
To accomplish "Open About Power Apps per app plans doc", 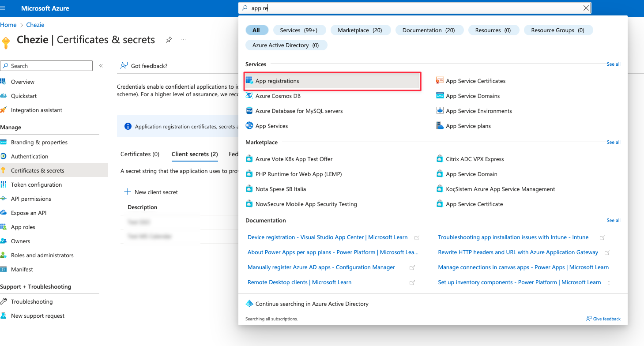I will [333, 252].
